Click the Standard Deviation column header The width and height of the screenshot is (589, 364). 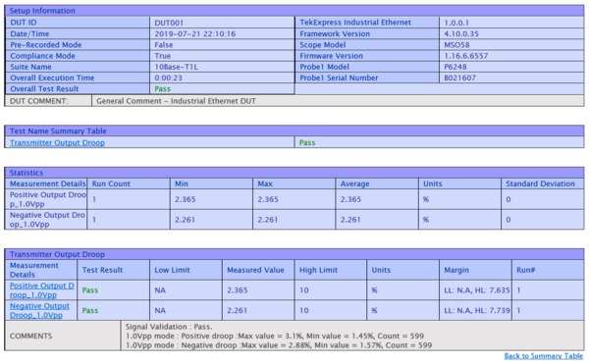coord(542,183)
